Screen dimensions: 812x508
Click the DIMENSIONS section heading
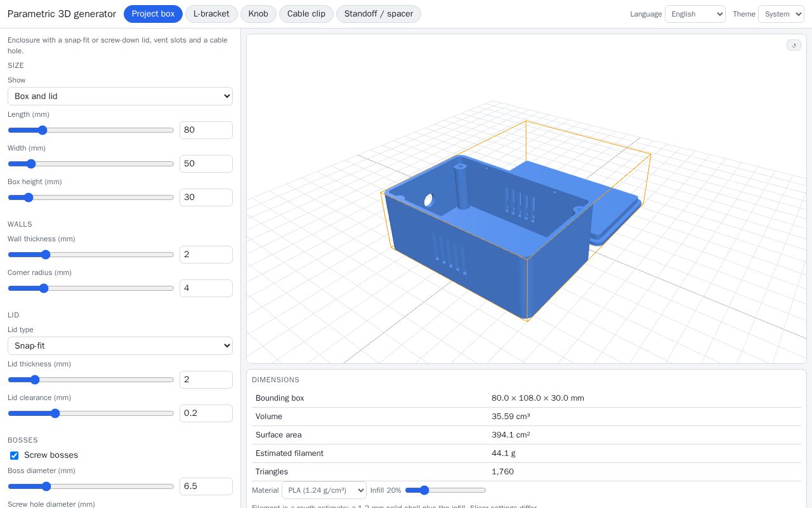click(x=275, y=380)
